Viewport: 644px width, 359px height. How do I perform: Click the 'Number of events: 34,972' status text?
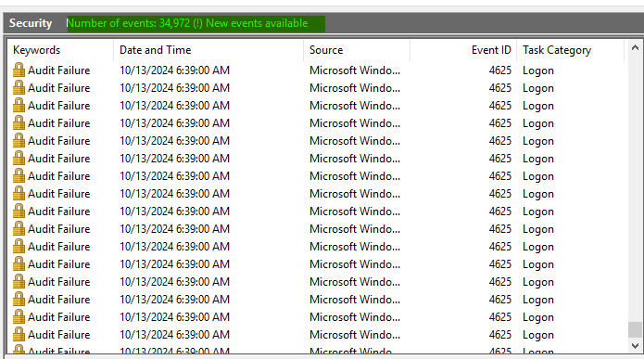(x=128, y=23)
